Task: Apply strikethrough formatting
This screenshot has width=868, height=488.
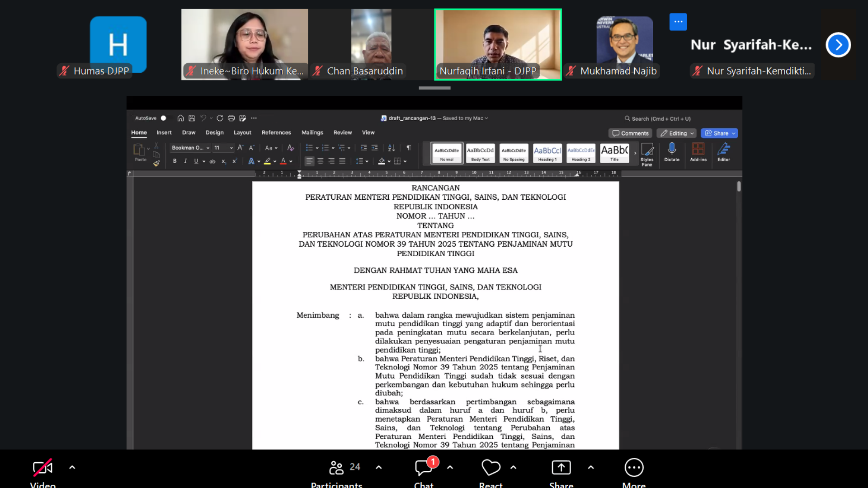Action: [212, 161]
